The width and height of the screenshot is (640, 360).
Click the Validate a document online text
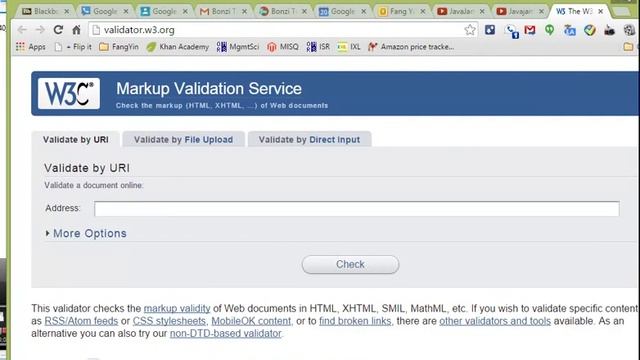[94, 185]
